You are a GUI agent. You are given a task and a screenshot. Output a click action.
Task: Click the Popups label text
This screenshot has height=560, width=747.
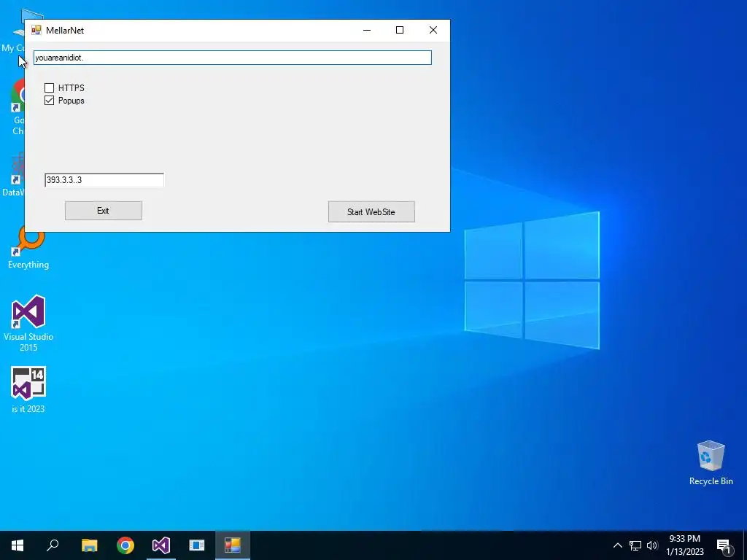tap(71, 101)
